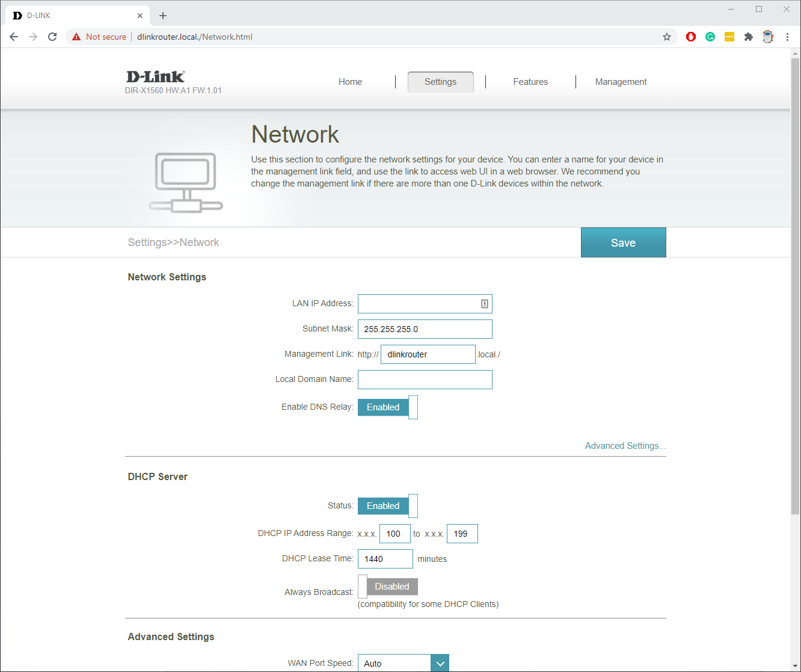The image size is (801, 672).
Task: Open the Home menu
Action: coord(350,82)
